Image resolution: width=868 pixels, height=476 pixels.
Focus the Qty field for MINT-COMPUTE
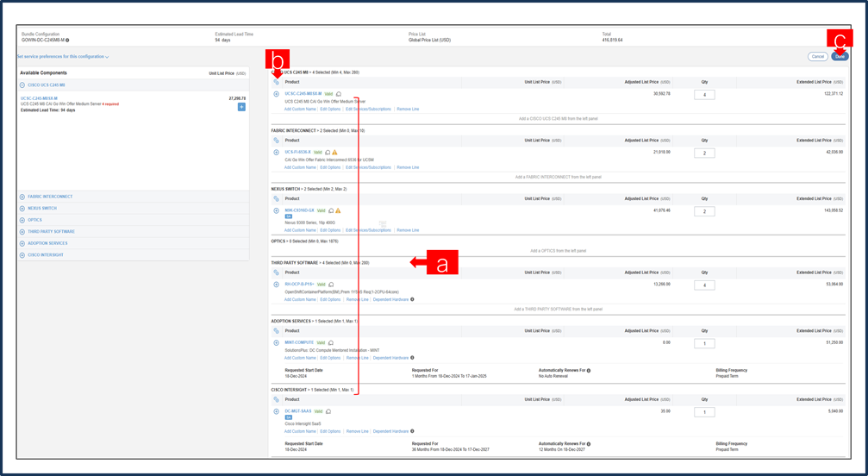tap(704, 344)
